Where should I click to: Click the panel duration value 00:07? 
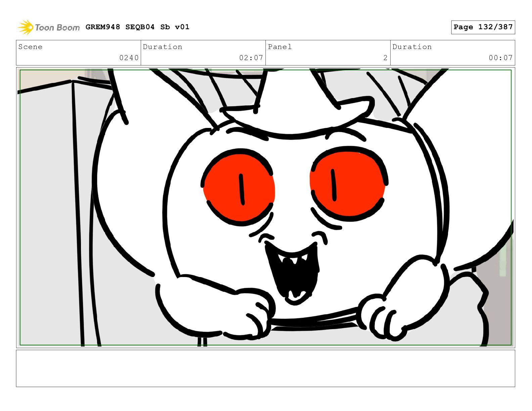500,58
